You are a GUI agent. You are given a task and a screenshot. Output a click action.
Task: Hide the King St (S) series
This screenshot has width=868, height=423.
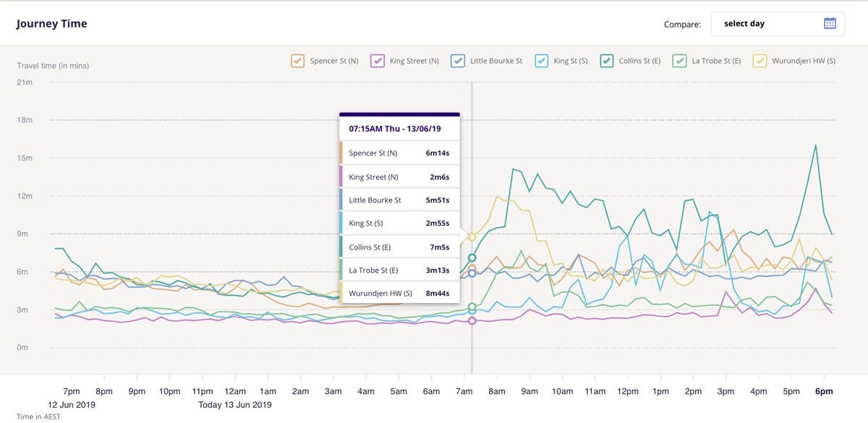tap(541, 61)
